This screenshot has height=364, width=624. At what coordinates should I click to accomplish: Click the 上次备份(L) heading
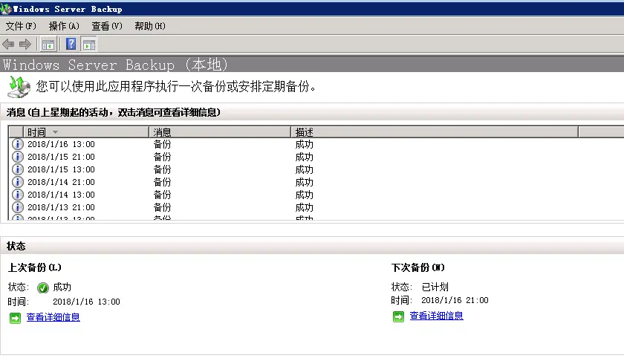click(35, 267)
